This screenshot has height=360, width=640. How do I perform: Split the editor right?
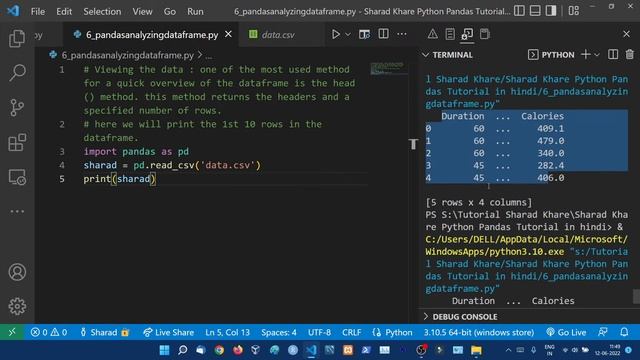coord(383,34)
